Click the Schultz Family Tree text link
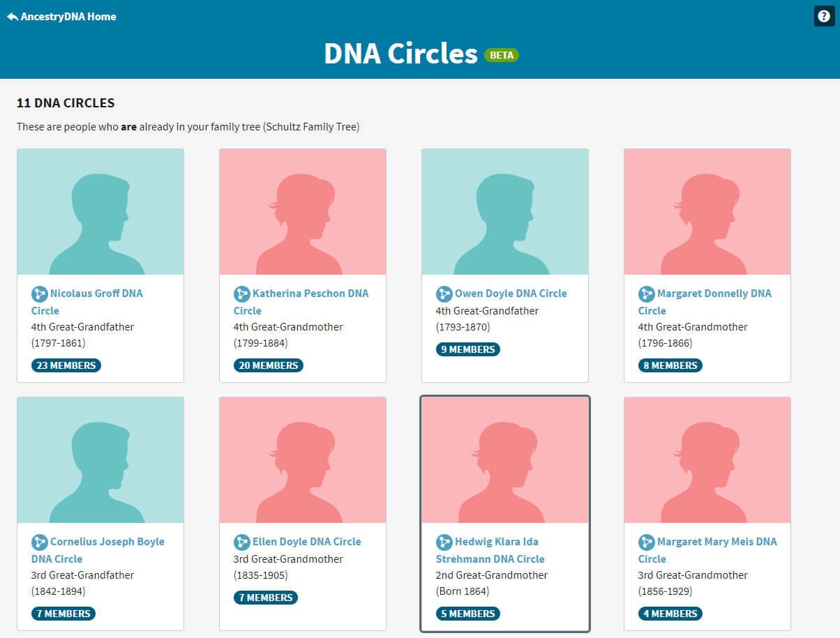 [x=312, y=127]
